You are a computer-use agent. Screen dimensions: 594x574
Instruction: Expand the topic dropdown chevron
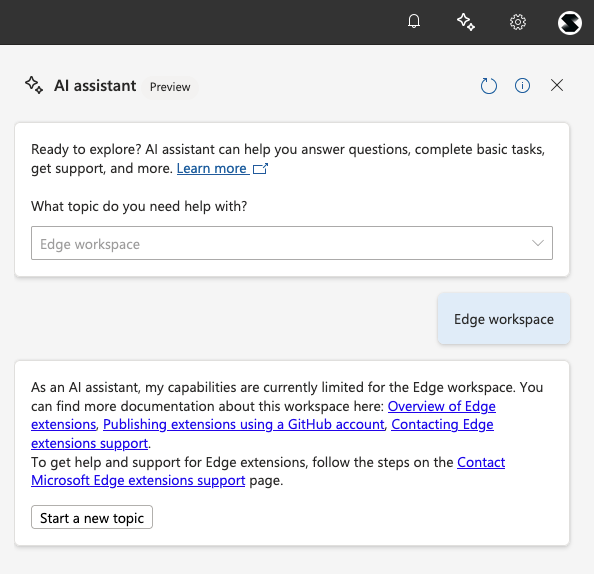(538, 243)
